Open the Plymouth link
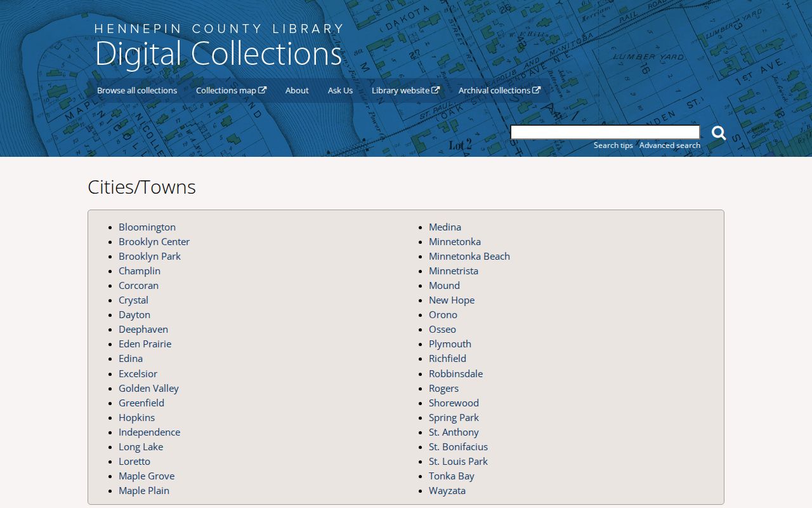 450,344
